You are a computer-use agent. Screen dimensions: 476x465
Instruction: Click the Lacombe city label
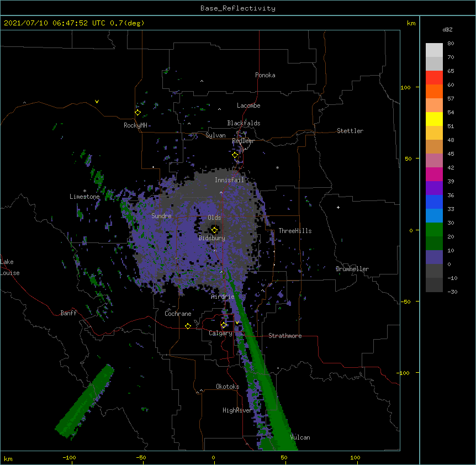point(248,105)
